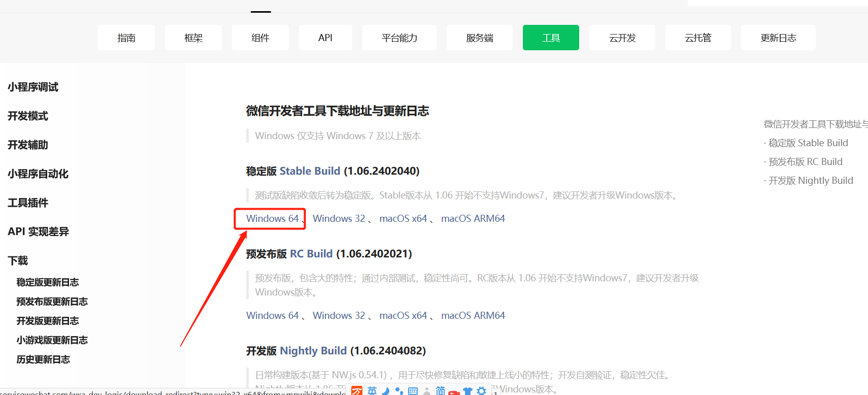
Task: Open the 服务端 tab
Action: pyautogui.click(x=480, y=38)
